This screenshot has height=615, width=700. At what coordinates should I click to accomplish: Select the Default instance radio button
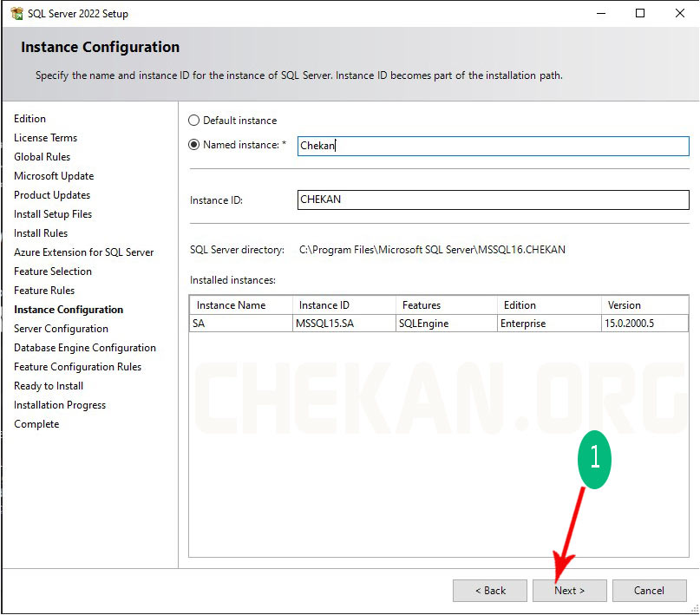[x=193, y=121]
